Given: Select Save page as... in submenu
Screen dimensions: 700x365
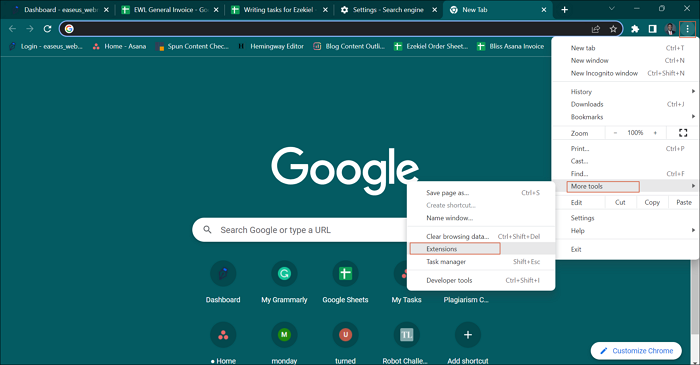Looking at the screenshot, I should [481, 193].
